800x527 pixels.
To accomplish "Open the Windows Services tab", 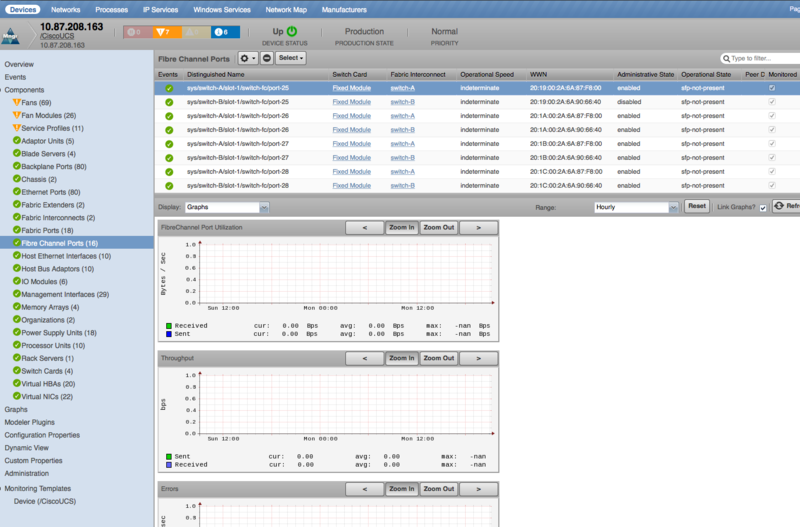I will (221, 10).
